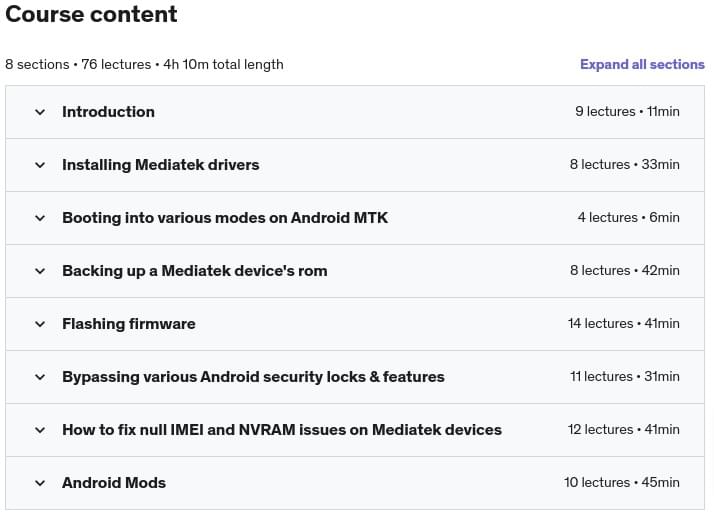The height and width of the screenshot is (515, 714).
Task: Select Booting into various modes on Android MTK
Action: pyautogui.click(x=225, y=218)
